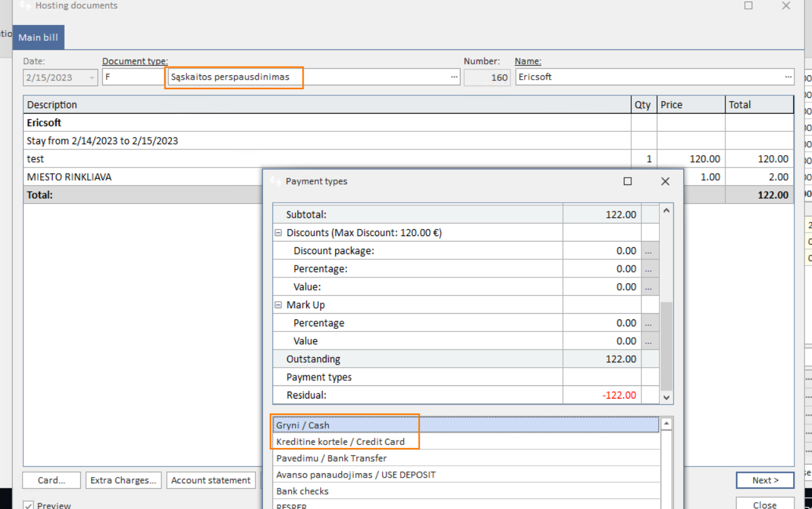Toggle the Preview checkbox
812x509 pixels.
point(29,505)
